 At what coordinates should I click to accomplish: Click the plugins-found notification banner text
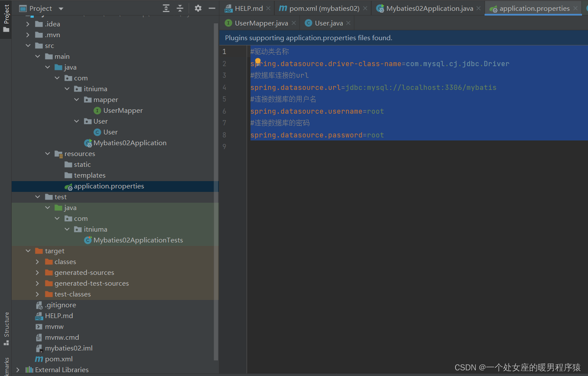pyautogui.click(x=308, y=38)
